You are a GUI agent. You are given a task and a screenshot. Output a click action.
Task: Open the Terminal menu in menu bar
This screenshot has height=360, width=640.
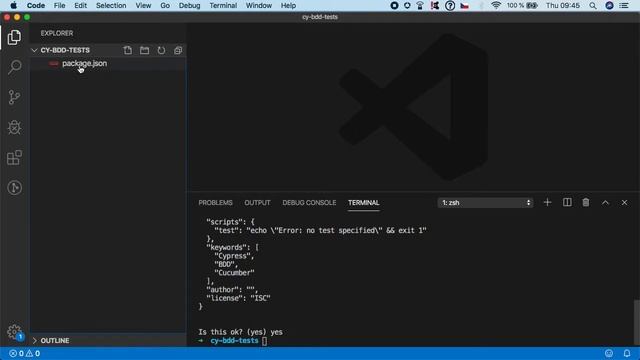223,6
